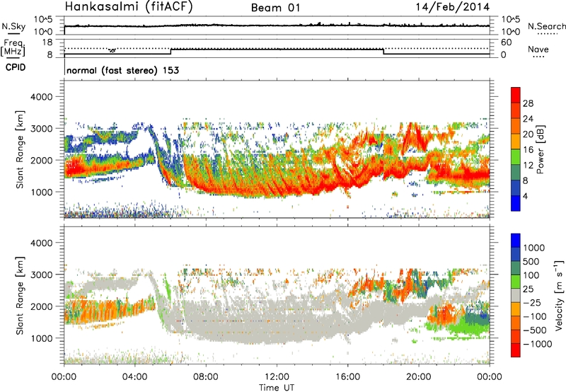566x392 pixels.
Task: Click the "CPID" row label
Action: pyautogui.click(x=16, y=67)
